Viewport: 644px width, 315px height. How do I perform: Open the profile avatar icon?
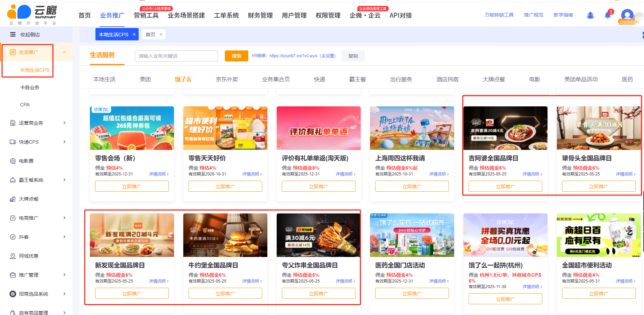(x=627, y=15)
